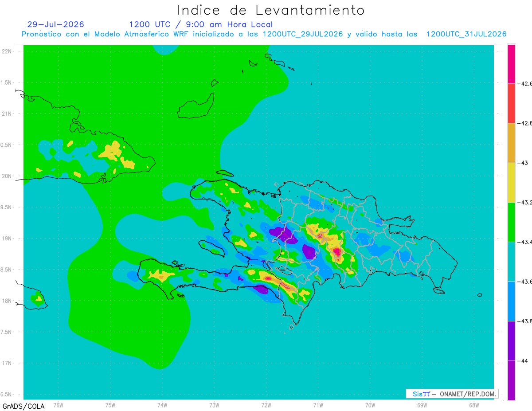The height and width of the screenshot is (411, 532).
Task: Click legend value '-42.8'
Action: (x=525, y=123)
